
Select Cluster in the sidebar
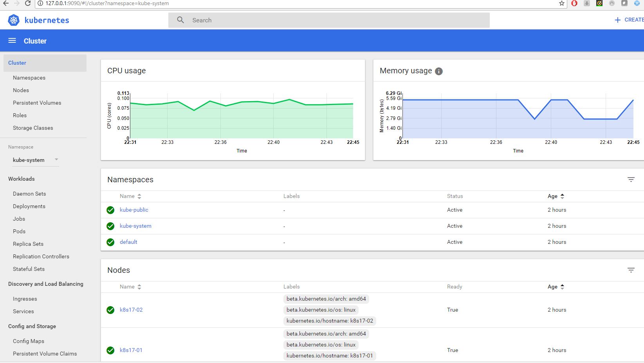(45, 63)
